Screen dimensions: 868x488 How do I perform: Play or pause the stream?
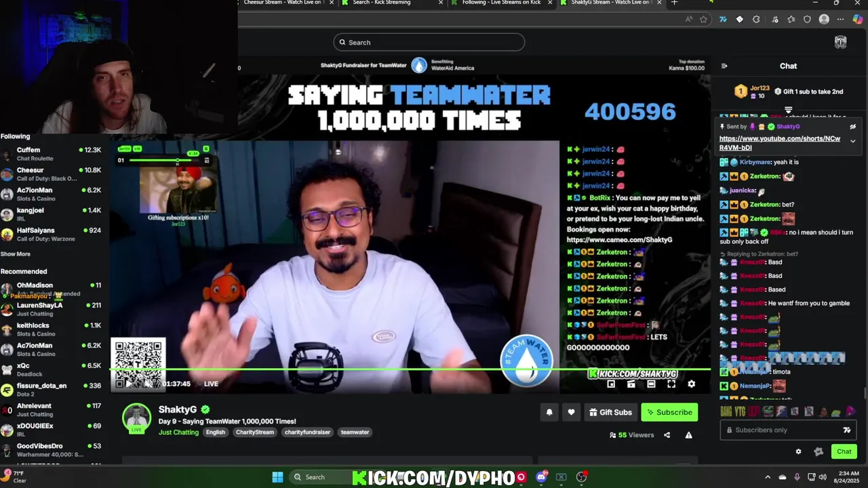pyautogui.click(x=128, y=384)
